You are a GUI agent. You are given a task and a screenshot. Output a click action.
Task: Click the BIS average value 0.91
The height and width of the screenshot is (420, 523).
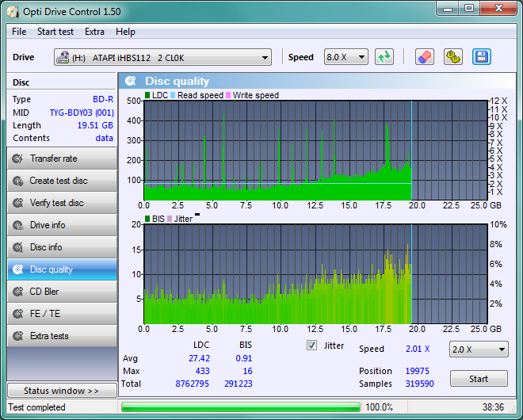click(x=244, y=358)
